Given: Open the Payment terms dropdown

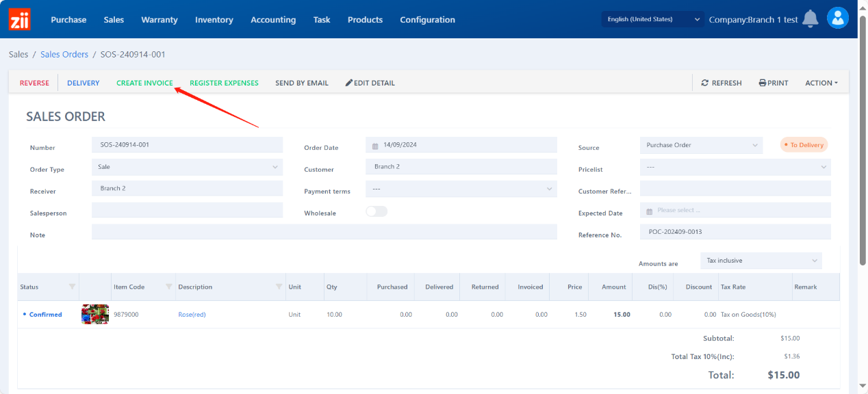Looking at the screenshot, I should pos(461,189).
